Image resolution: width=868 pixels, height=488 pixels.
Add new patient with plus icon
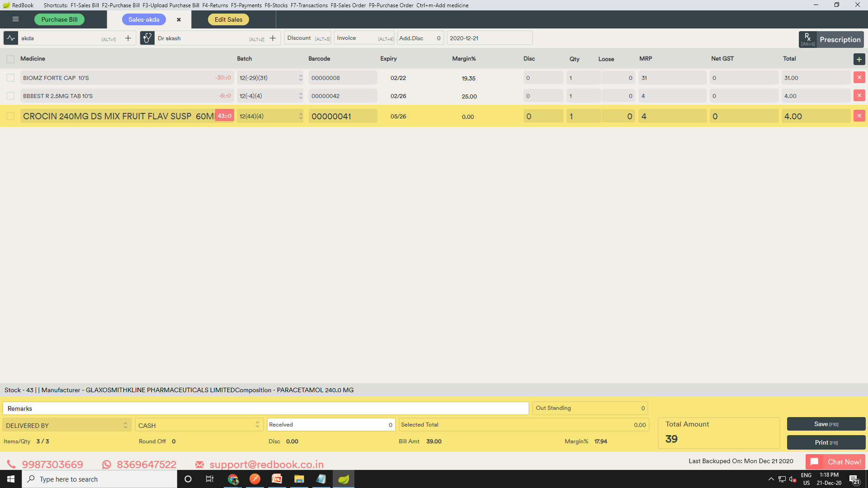point(128,38)
